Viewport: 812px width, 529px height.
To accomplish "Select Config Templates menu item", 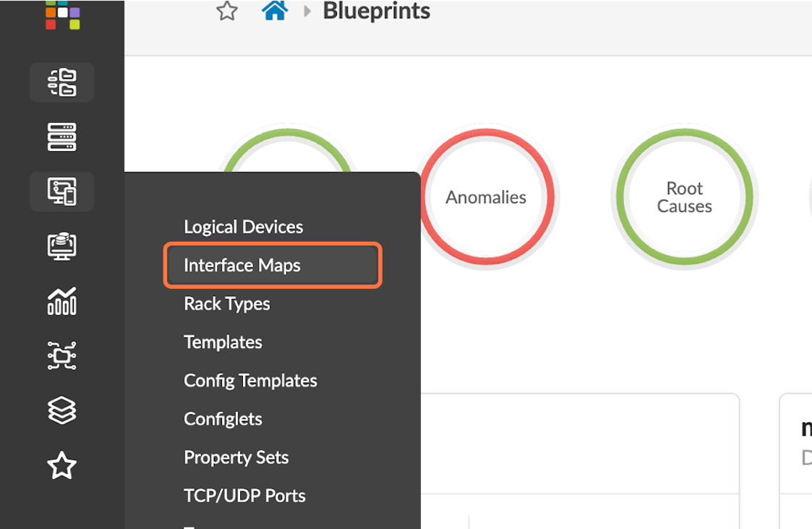I will coord(250,381).
